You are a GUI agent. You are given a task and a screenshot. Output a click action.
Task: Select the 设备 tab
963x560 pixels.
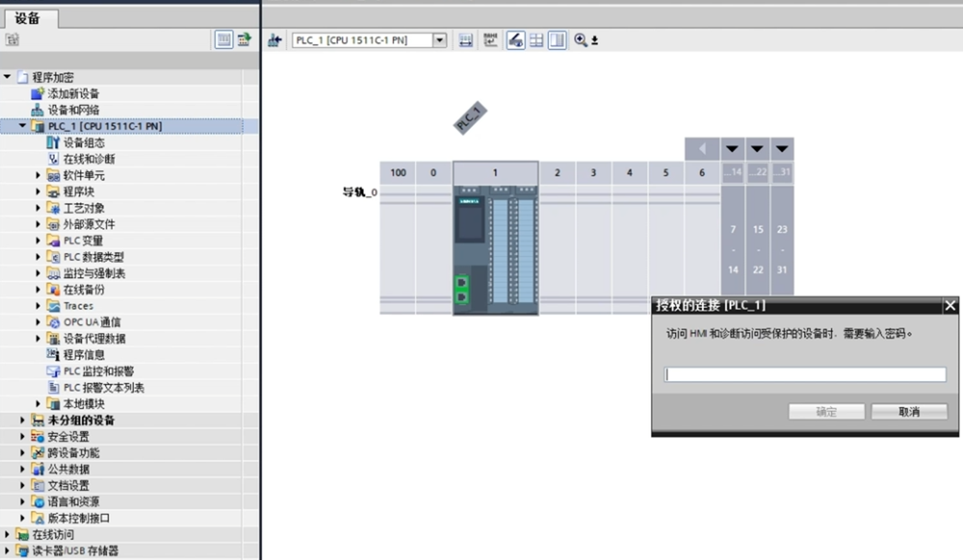(x=36, y=18)
